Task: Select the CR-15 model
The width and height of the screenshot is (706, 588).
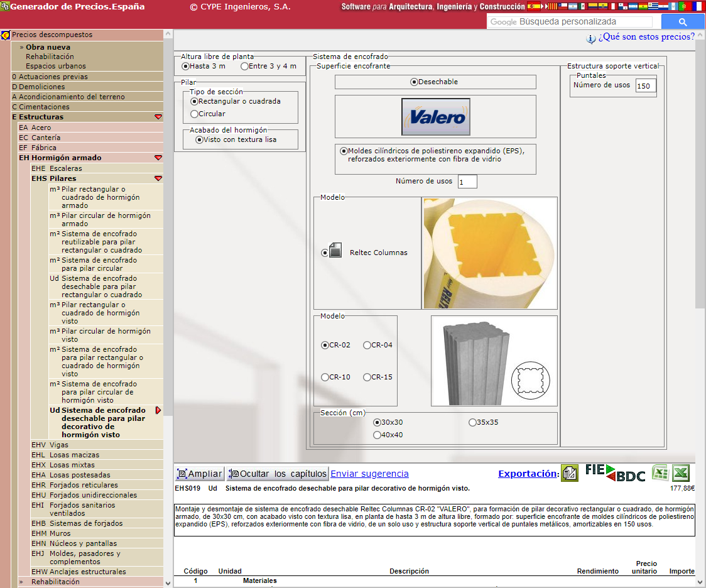Action: point(367,378)
